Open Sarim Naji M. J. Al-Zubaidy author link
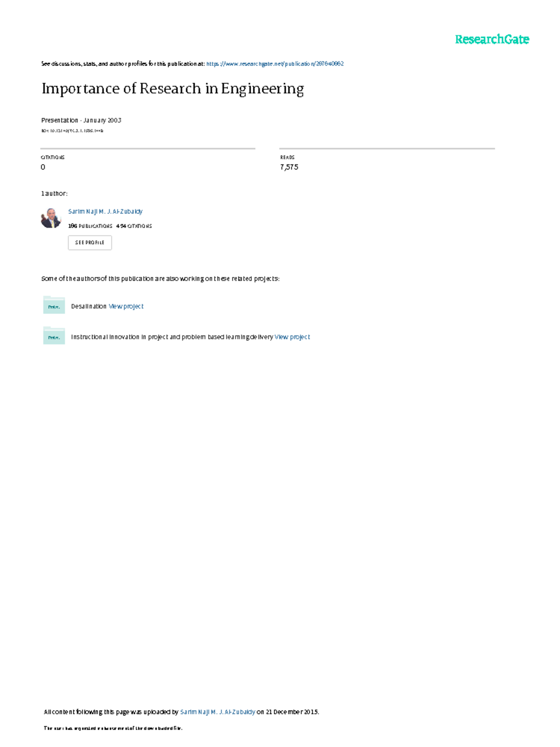The height and width of the screenshot is (747, 560). pos(105,211)
